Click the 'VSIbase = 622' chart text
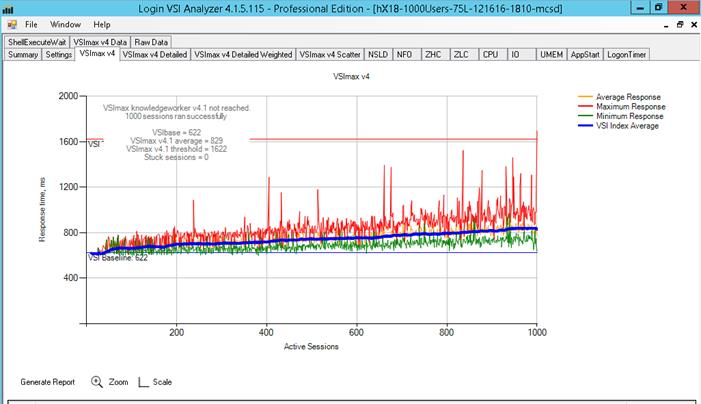701x404 pixels. click(x=176, y=132)
